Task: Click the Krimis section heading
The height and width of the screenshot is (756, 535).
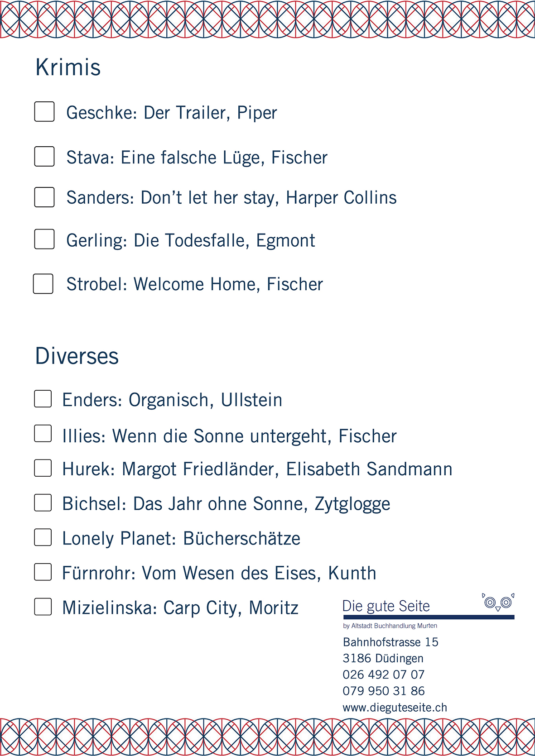Action: [x=68, y=67]
